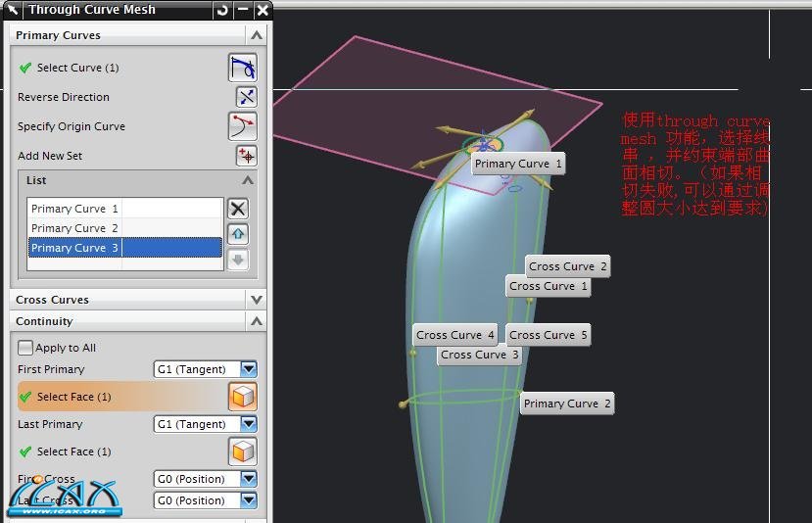Remove list item with X button

click(237, 209)
